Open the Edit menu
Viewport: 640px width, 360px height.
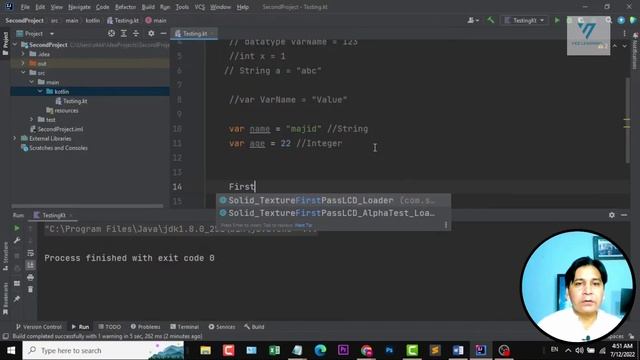point(40,7)
